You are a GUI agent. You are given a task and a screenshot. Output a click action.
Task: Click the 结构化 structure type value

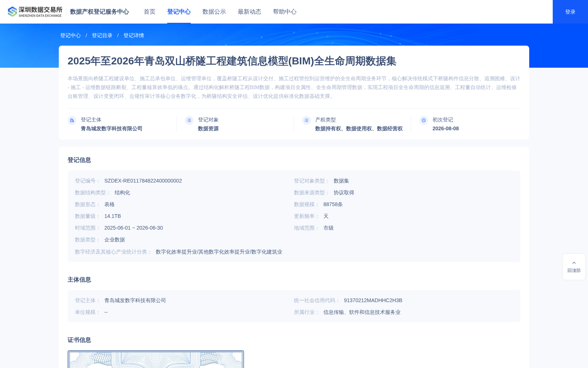click(x=122, y=192)
